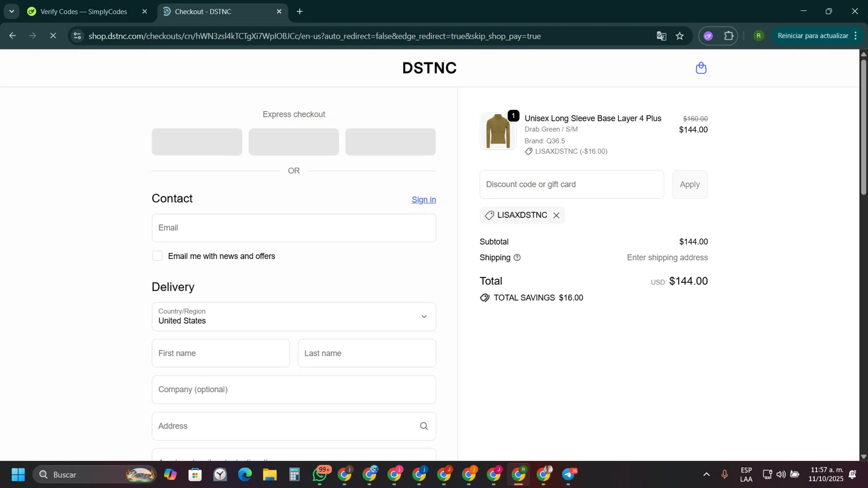868x488 pixels.
Task: Open the shopping bag cart icon
Action: (701, 68)
